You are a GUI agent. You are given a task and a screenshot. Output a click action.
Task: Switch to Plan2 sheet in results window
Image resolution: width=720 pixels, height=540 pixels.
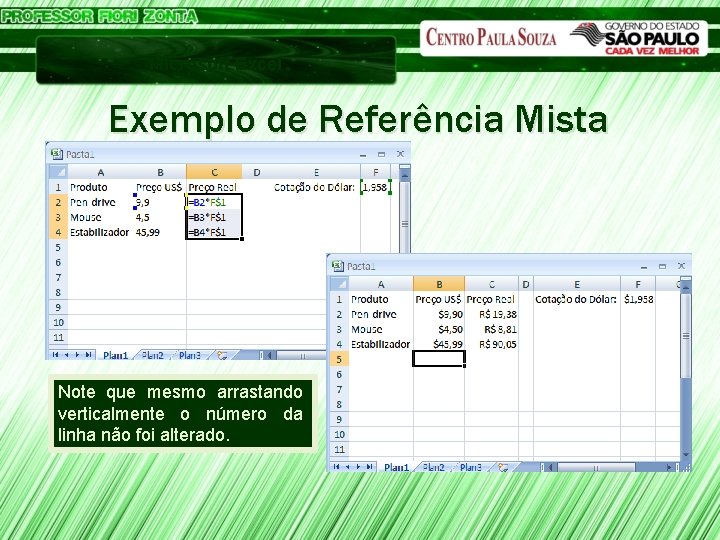click(x=433, y=467)
